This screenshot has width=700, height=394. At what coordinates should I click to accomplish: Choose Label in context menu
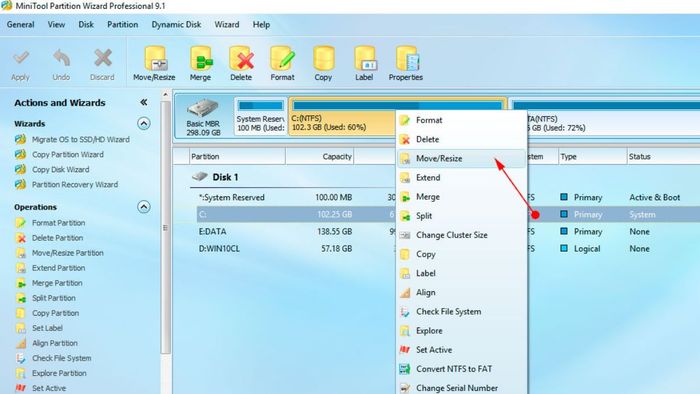461,274
